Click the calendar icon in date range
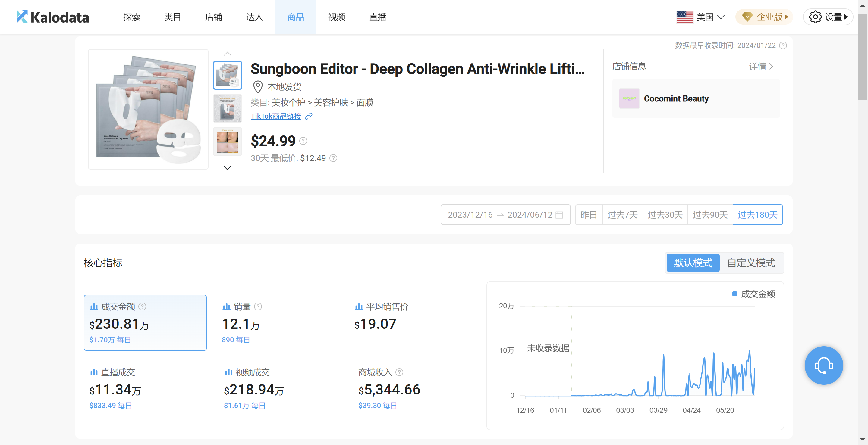The height and width of the screenshot is (445, 868). coord(559,215)
